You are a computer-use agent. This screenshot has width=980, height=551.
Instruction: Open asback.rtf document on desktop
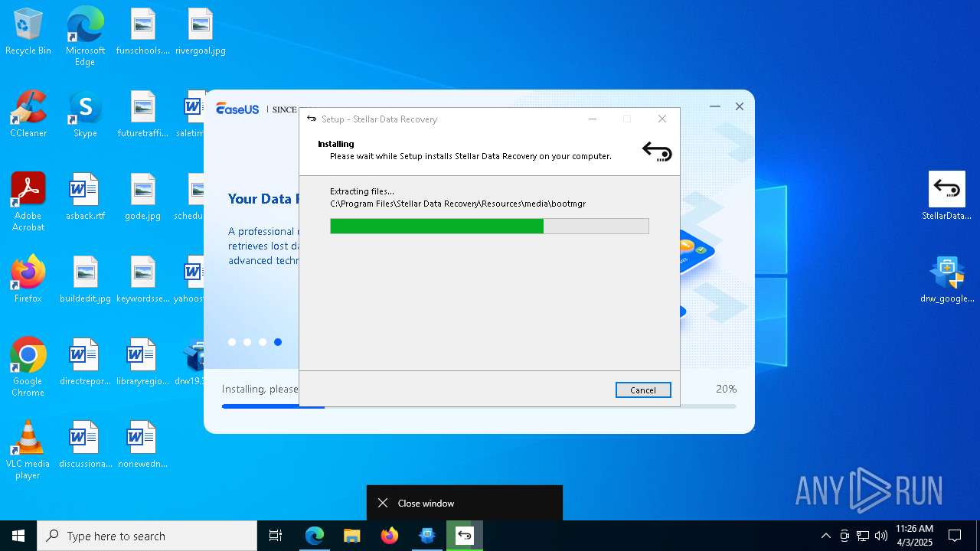[x=85, y=197]
